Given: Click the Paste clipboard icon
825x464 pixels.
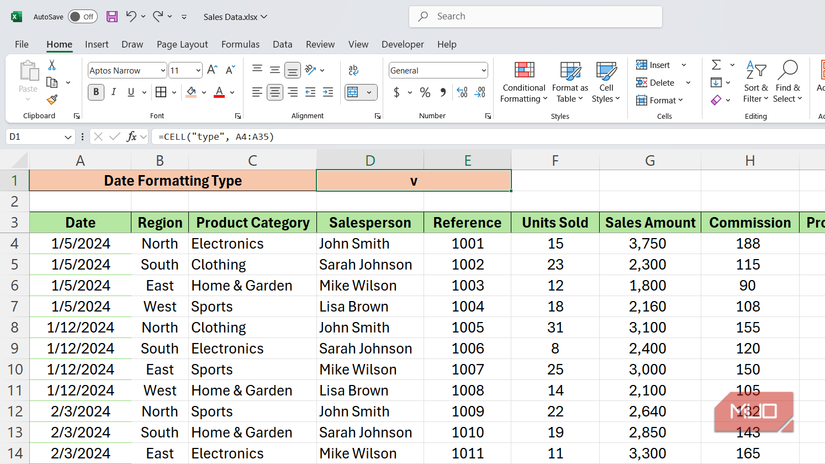Looking at the screenshot, I should click(28, 71).
